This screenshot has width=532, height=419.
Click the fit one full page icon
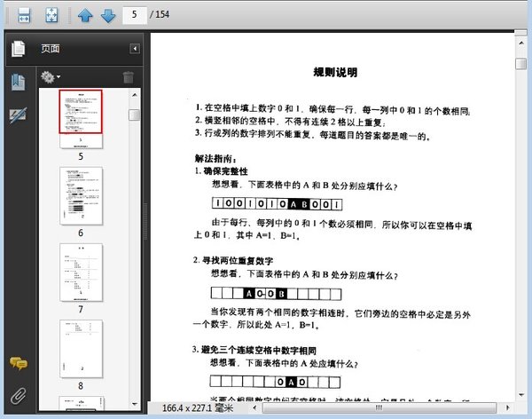pyautogui.click(x=51, y=15)
